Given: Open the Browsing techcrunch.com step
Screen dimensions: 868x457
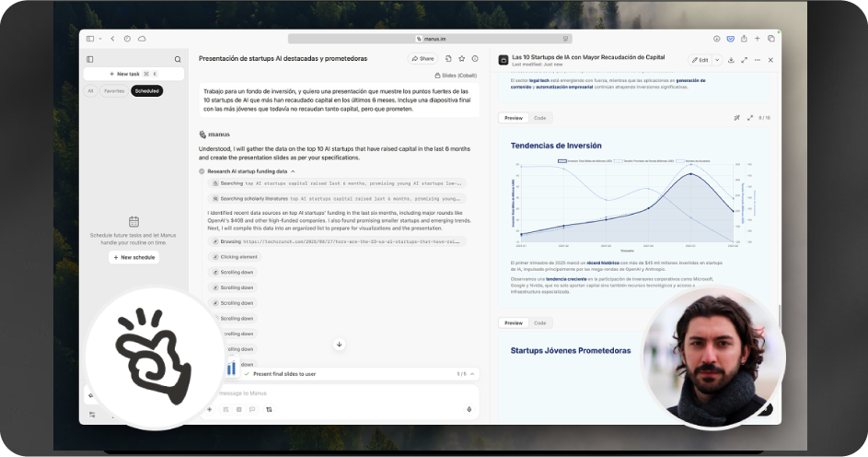Looking at the screenshot, I should [x=337, y=241].
